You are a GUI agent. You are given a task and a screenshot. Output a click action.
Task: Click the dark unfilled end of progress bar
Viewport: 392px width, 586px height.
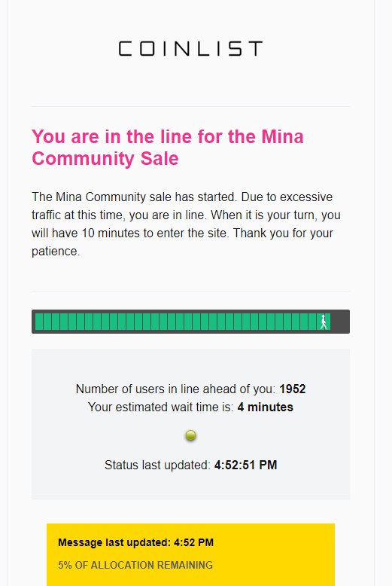(x=339, y=322)
